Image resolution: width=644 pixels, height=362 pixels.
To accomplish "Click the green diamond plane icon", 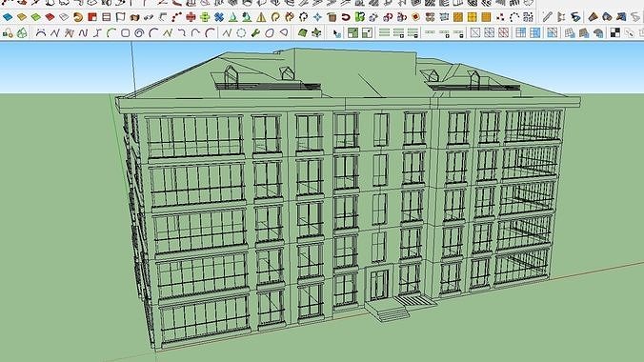I will (36, 17).
